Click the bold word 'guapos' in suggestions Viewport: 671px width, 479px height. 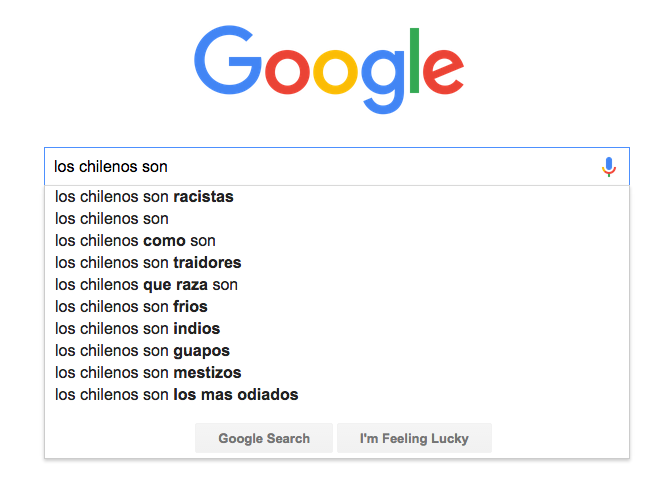coord(202,351)
